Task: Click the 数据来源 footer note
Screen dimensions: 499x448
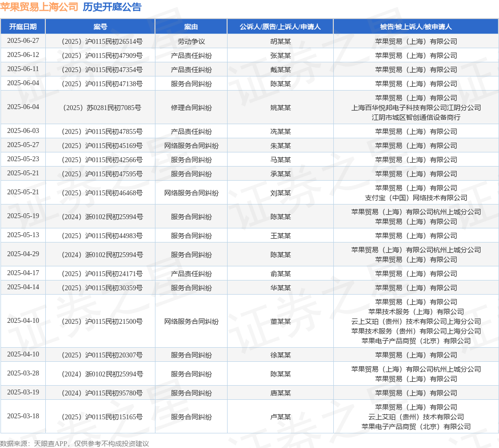Action: click(x=75, y=444)
